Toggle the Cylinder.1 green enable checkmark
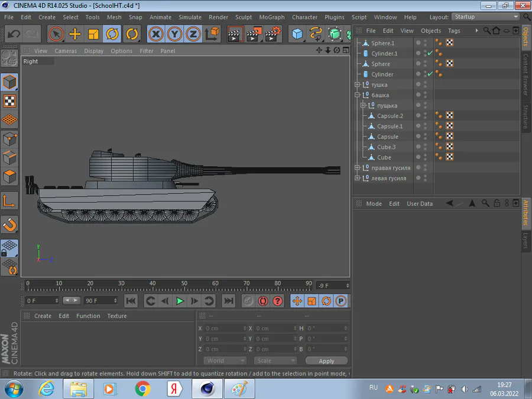Screen dimensions: 532x399 coord(430,54)
